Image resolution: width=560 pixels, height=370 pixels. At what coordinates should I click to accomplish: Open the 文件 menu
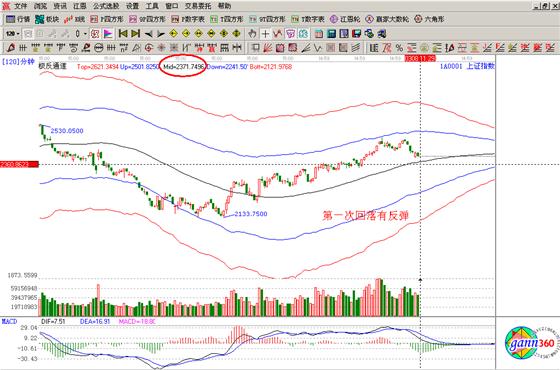(20, 6)
